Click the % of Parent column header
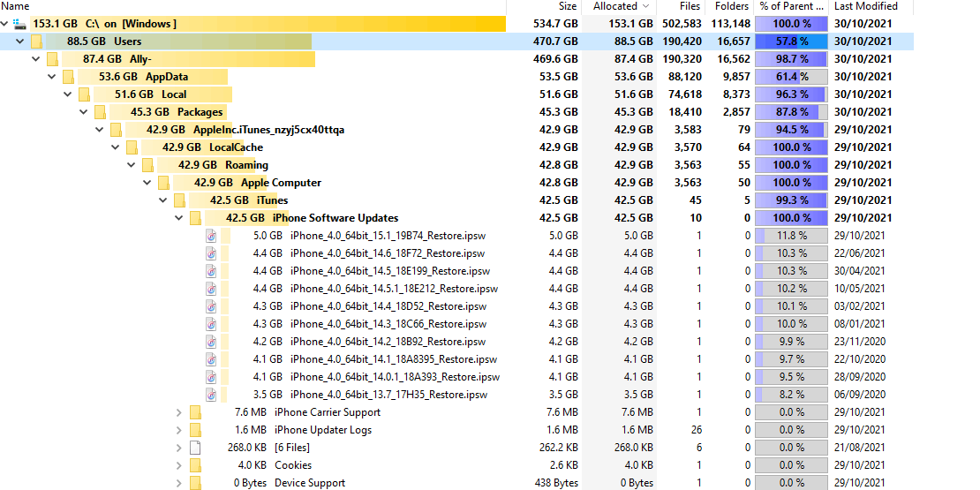The height and width of the screenshot is (490, 980). click(x=791, y=6)
